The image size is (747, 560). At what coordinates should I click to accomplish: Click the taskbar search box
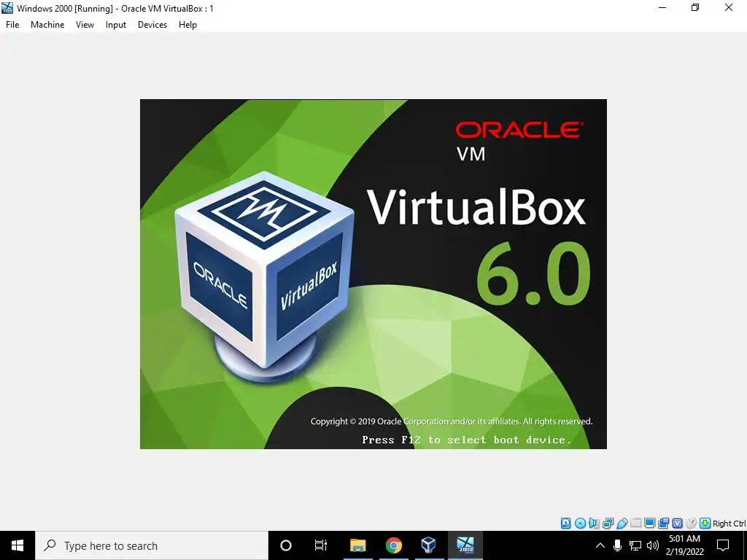(x=152, y=545)
